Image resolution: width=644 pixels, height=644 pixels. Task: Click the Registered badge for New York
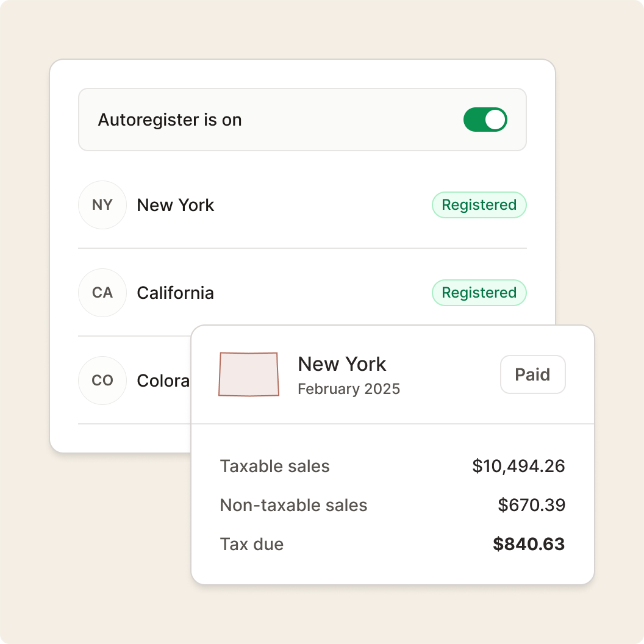click(x=479, y=205)
